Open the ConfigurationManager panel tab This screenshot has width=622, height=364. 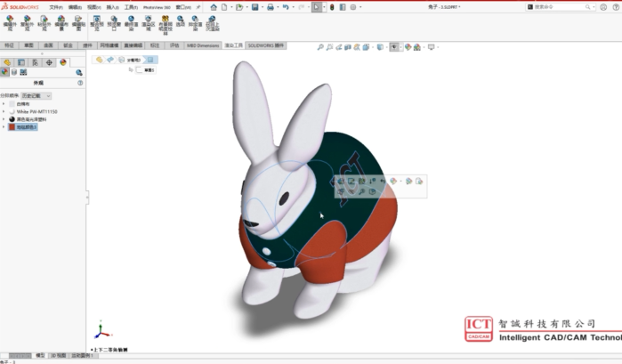tap(35, 62)
